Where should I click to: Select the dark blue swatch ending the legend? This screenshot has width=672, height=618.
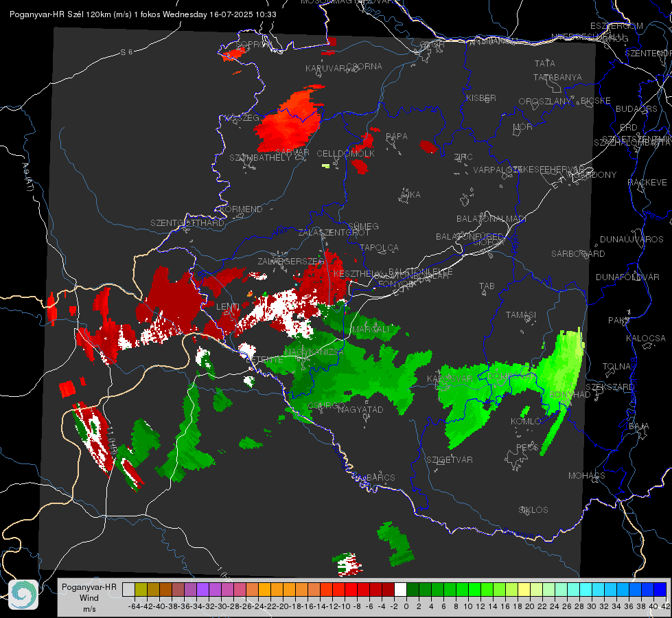point(660,590)
